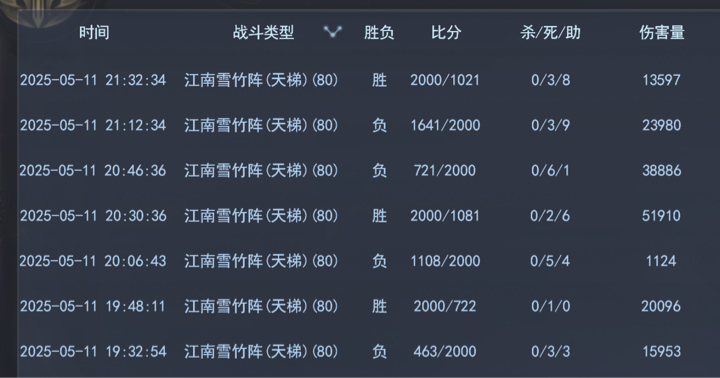This screenshot has height=378, width=720.
Task: Click the 伤害量 column header
Action: (x=662, y=33)
